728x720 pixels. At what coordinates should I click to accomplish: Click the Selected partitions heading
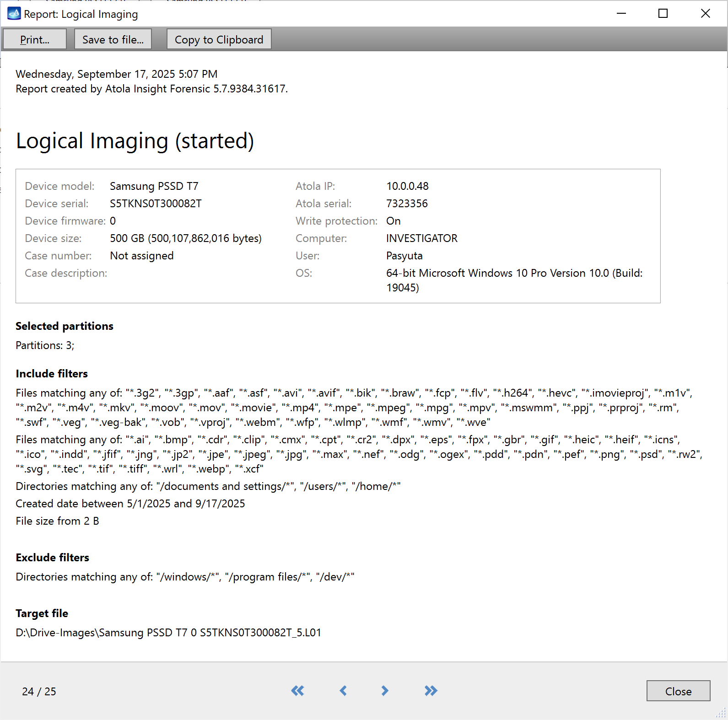(65, 326)
